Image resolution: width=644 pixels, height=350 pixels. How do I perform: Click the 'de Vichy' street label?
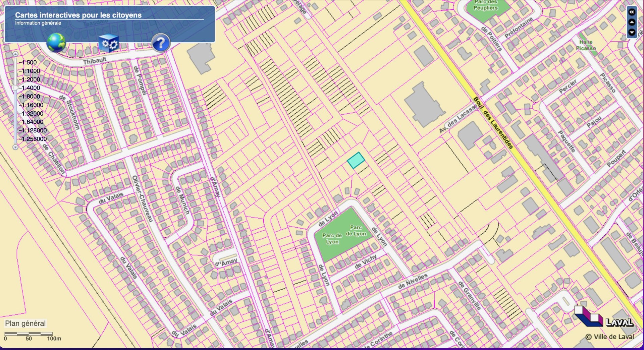(366, 261)
